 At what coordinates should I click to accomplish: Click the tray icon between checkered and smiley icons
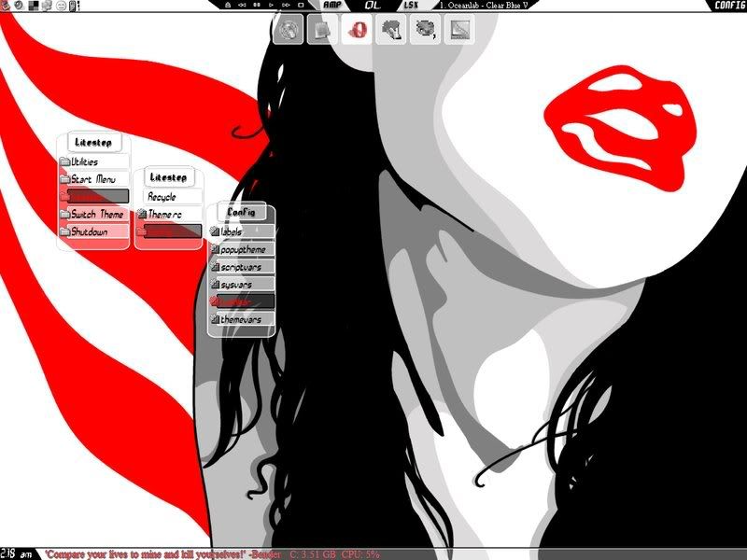click(48, 6)
